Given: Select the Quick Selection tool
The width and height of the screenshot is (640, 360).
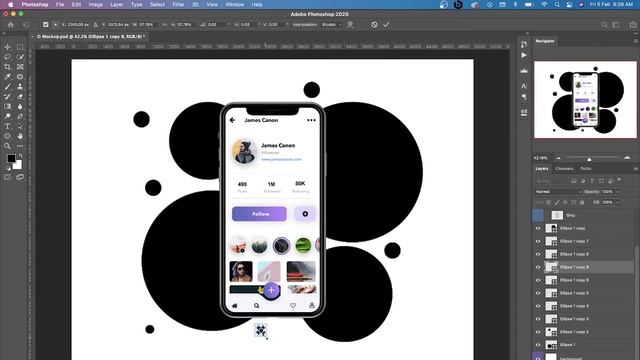Looking at the screenshot, I should pos(20,57).
